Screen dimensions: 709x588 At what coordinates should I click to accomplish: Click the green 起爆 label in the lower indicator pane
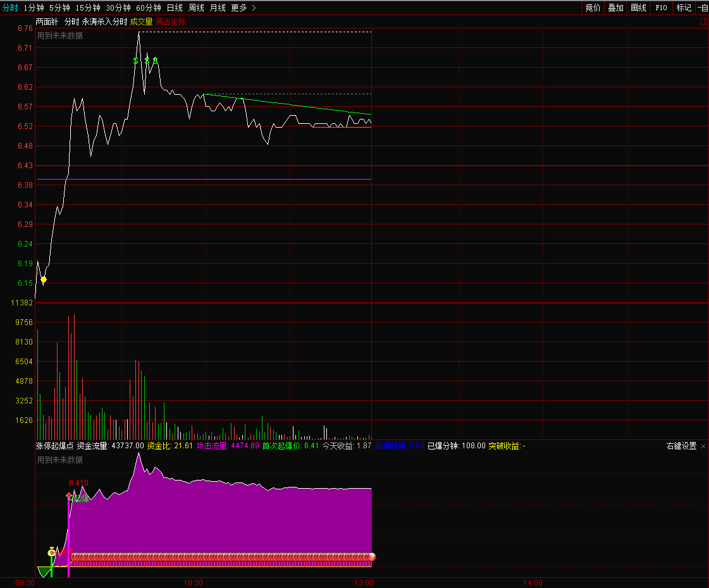tap(82, 498)
